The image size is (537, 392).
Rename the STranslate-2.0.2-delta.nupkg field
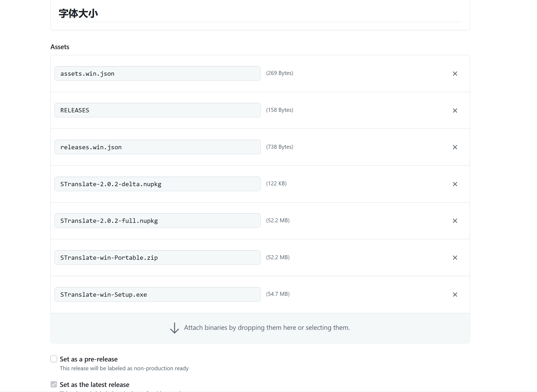[157, 184]
